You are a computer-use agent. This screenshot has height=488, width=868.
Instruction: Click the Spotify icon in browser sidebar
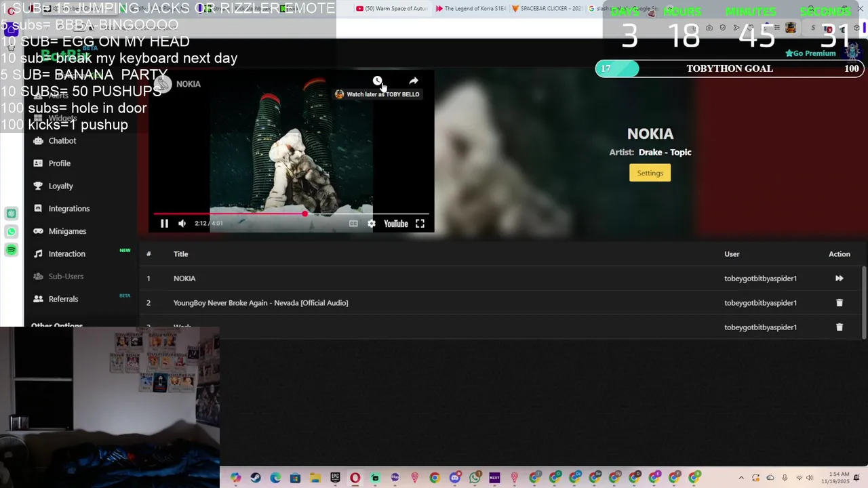tap(12, 250)
